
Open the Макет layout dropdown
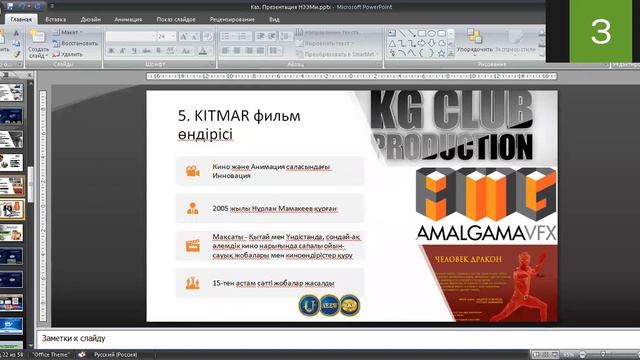pyautogui.click(x=68, y=32)
